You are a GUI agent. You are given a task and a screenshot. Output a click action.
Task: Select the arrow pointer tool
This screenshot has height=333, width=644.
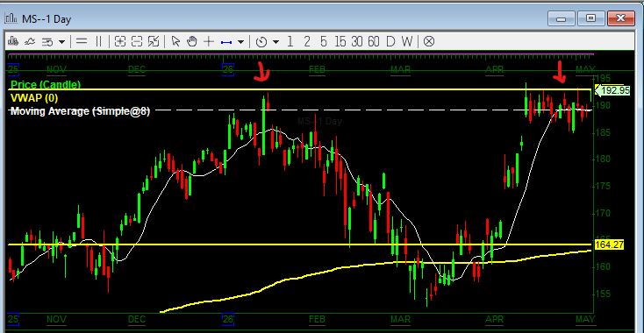point(175,41)
